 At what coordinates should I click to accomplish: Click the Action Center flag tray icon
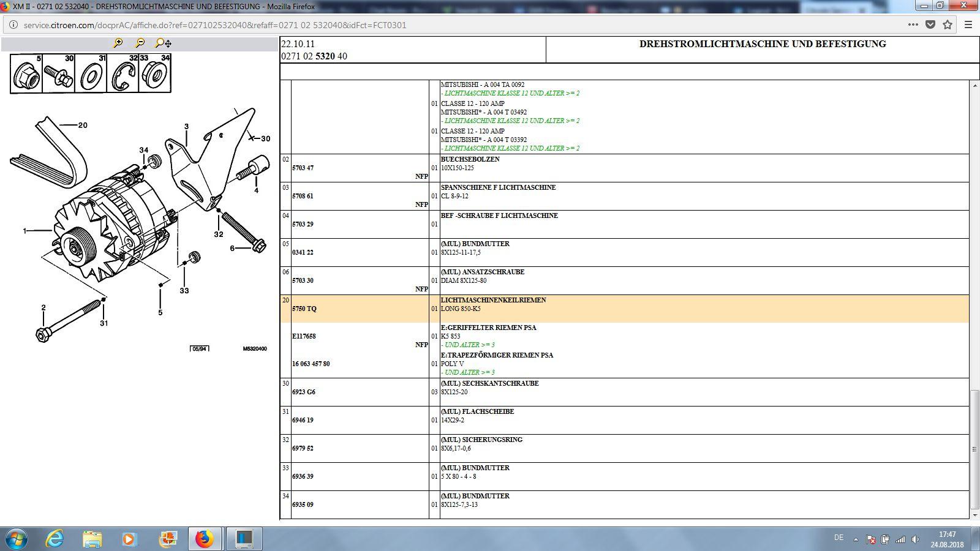870,539
